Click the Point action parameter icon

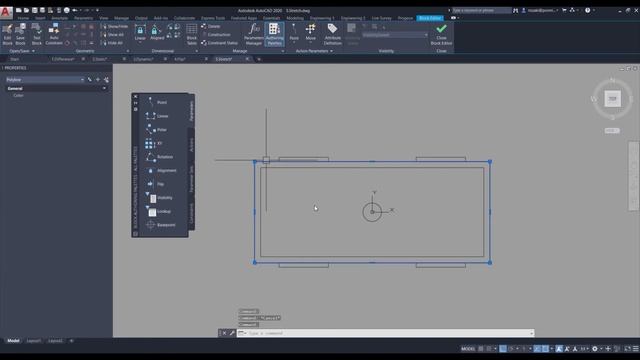(x=294, y=32)
